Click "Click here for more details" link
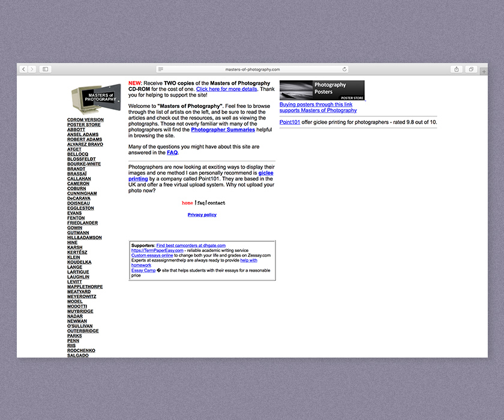The height and width of the screenshot is (420, 504). click(227, 89)
